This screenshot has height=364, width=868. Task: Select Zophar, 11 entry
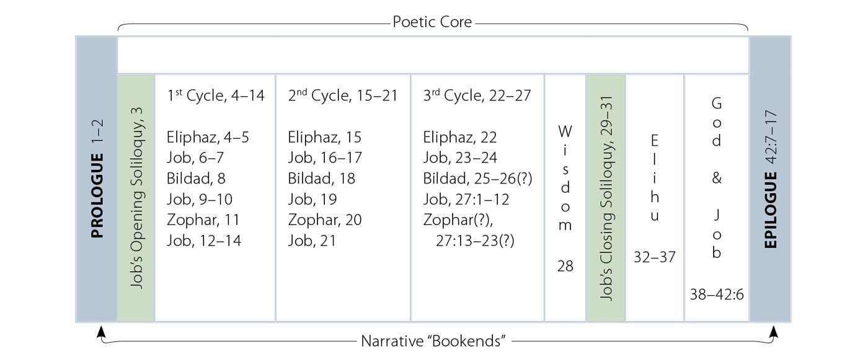203,220
